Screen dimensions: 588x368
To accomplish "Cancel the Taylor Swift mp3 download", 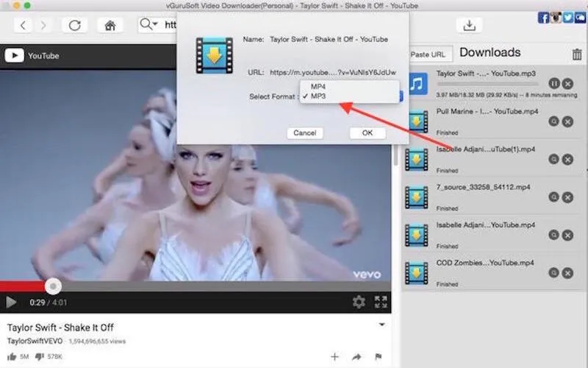I will point(567,83).
